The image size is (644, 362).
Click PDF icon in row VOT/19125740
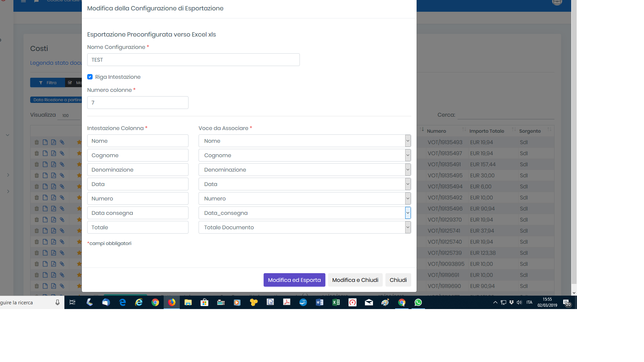[53, 242]
